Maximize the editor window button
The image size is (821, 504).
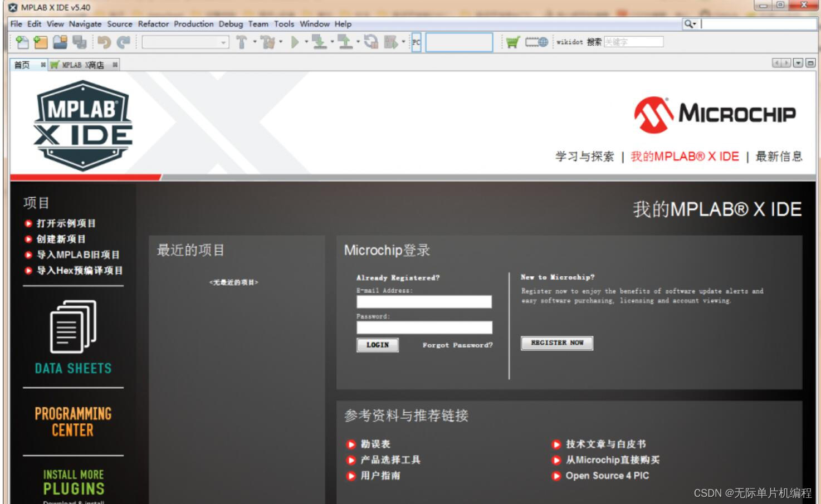810,63
